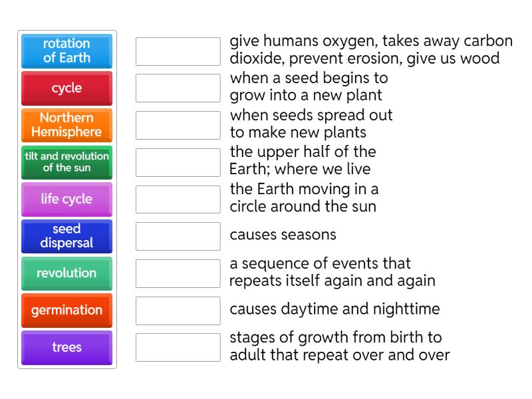Select the answer box for 'seed begins to grow'
Image resolution: width=532 pixels, height=399 pixels.
[x=178, y=88]
